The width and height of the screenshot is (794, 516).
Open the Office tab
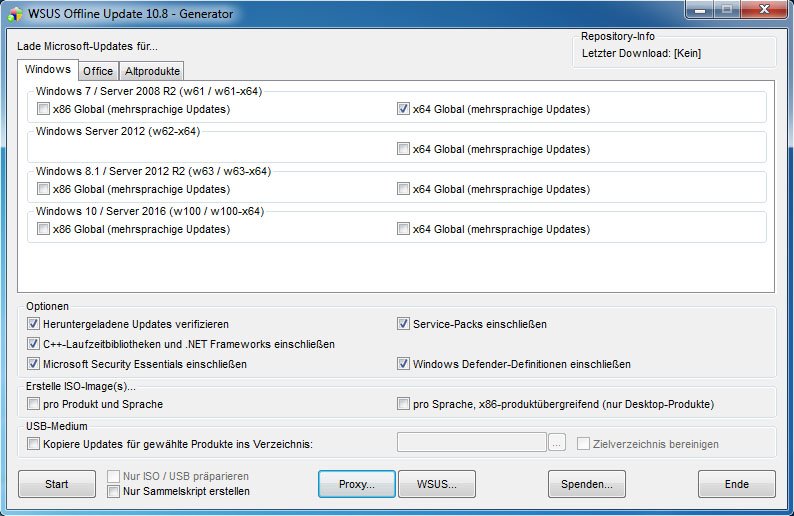pyautogui.click(x=98, y=71)
